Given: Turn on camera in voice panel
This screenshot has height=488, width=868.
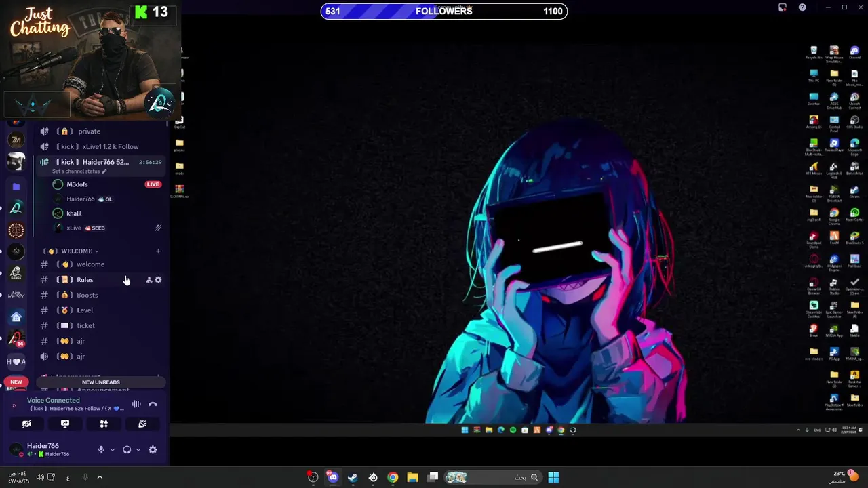Looking at the screenshot, I should coord(26,424).
